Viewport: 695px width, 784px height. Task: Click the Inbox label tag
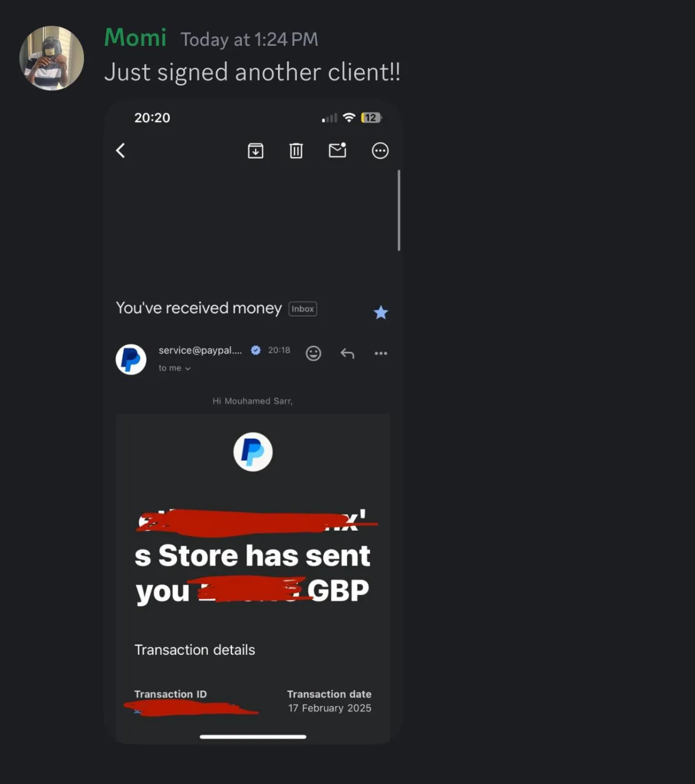tap(303, 309)
